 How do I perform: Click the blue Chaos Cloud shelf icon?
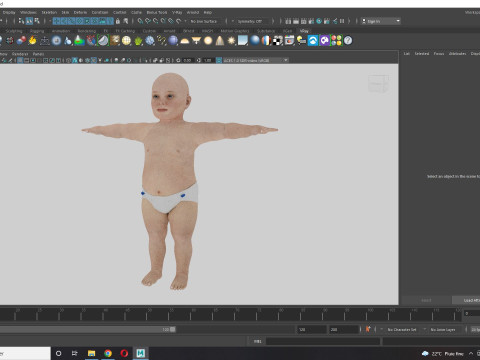[x=313, y=41]
